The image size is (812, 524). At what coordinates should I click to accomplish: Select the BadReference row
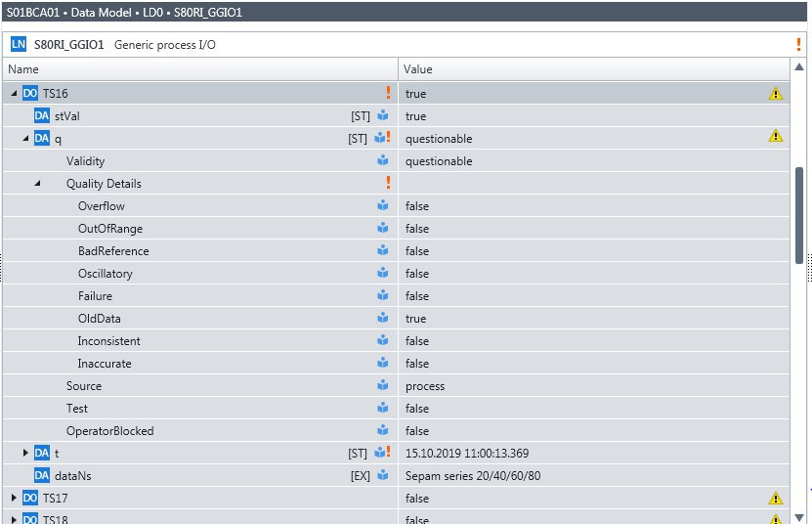point(396,250)
